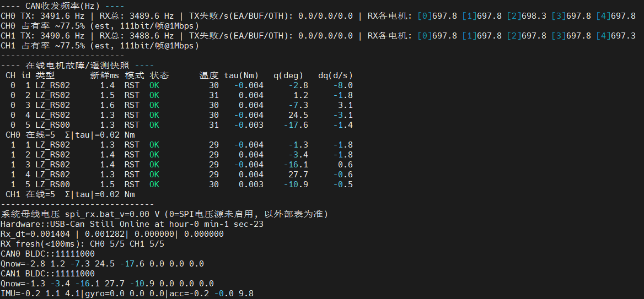Click the 'CAN0 BLDC::11111000' line
Image resolution: width=644 pixels, height=299 pixels.
point(47,254)
